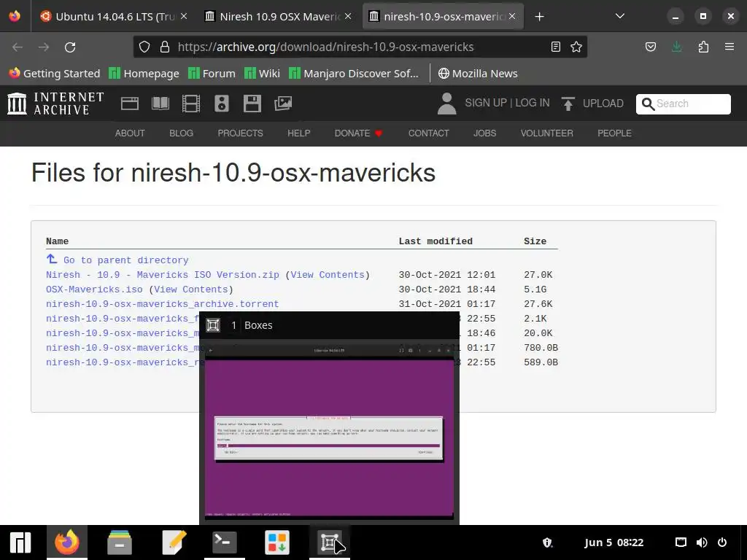Screen dimensions: 747x560
Task: Click the Boxes window preview thumbnail
Action: click(x=329, y=431)
